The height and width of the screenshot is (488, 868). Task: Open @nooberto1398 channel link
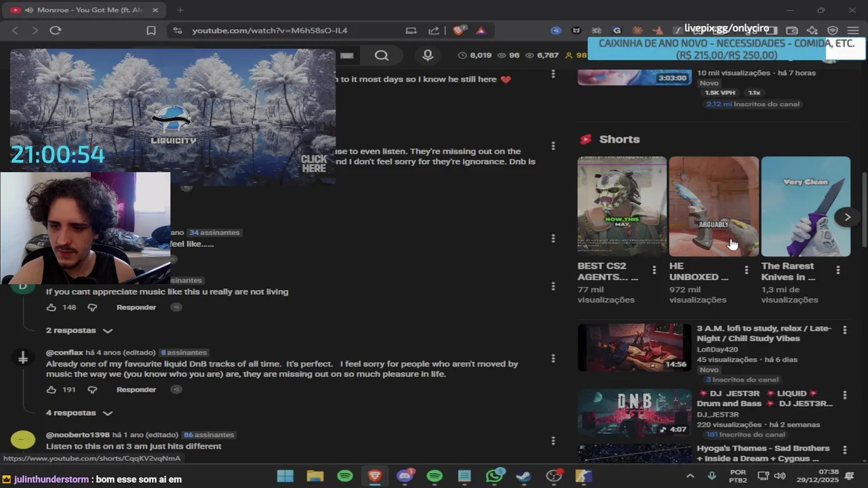[x=77, y=435]
